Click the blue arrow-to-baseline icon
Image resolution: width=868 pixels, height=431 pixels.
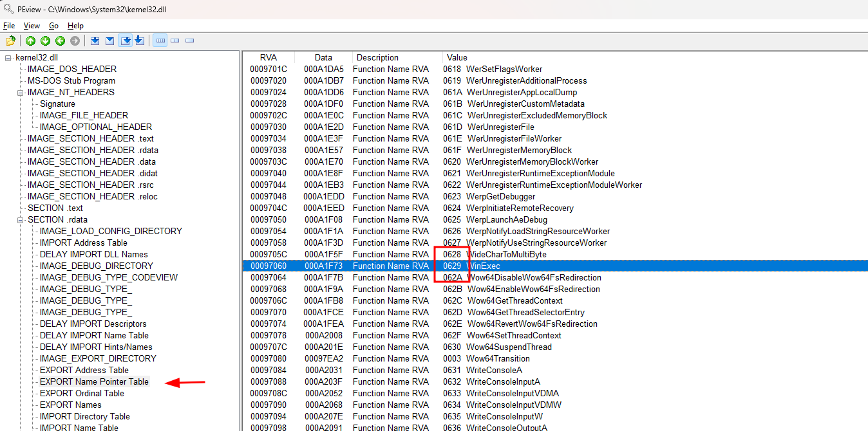point(140,41)
